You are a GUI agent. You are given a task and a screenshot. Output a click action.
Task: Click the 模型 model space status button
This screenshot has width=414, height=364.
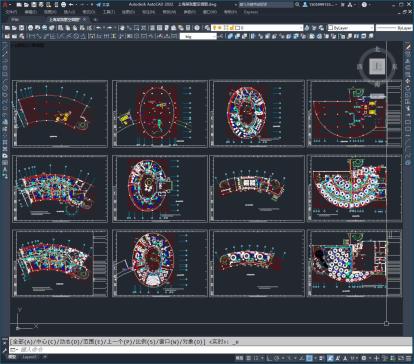point(239,358)
